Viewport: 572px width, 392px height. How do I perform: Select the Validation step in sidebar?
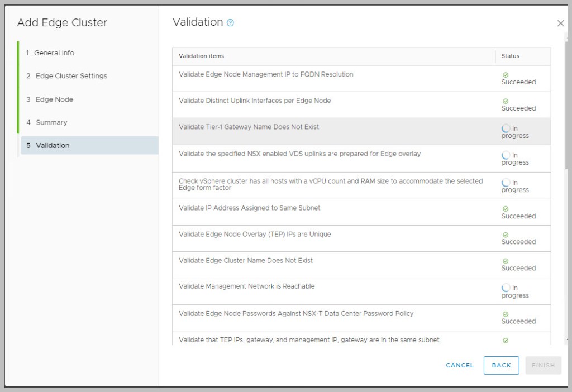pyautogui.click(x=53, y=145)
